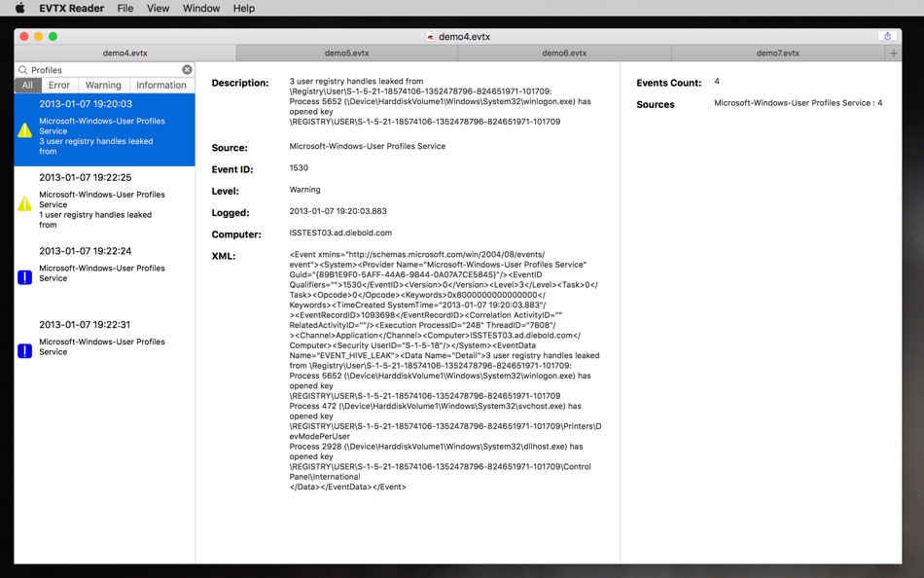Add a new tab with plus button

coord(893,54)
